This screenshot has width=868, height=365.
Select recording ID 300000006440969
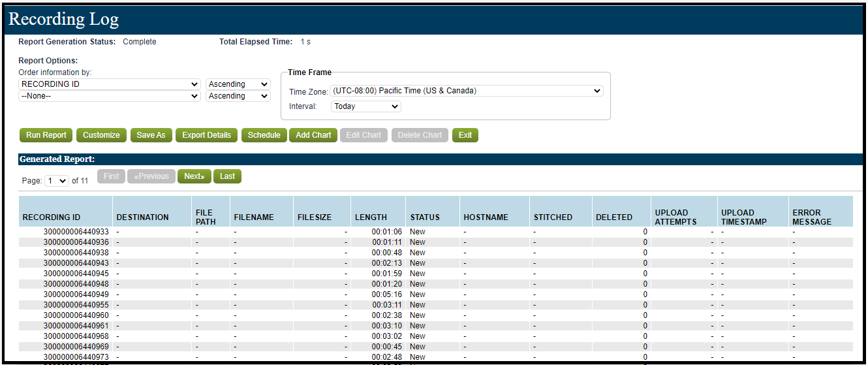point(76,347)
